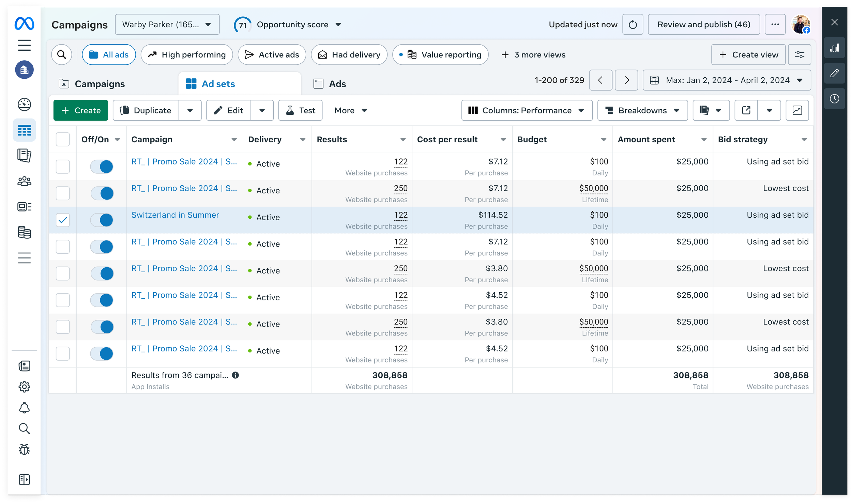
Task: Click the search filter magnifier button
Action: (x=61, y=54)
